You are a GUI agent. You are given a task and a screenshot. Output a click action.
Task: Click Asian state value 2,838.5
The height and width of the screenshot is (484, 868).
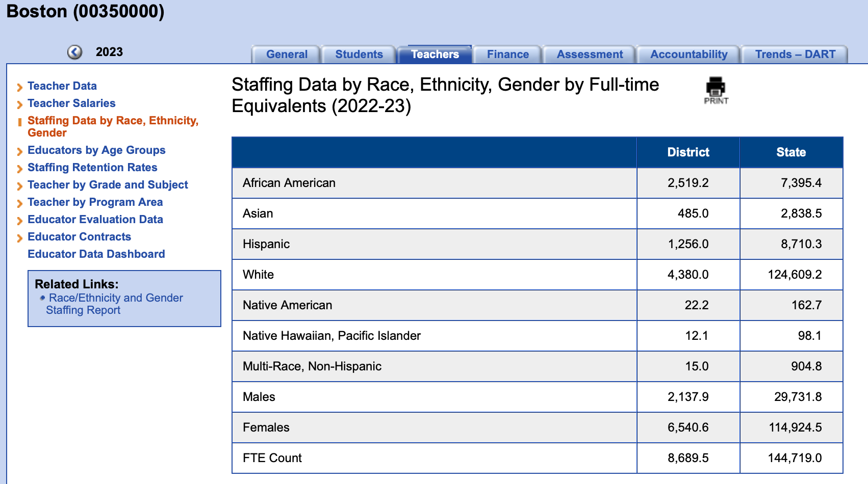click(x=801, y=213)
